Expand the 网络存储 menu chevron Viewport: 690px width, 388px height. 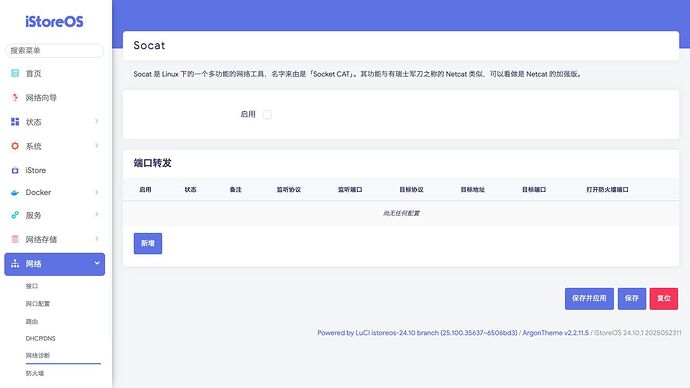(96, 238)
